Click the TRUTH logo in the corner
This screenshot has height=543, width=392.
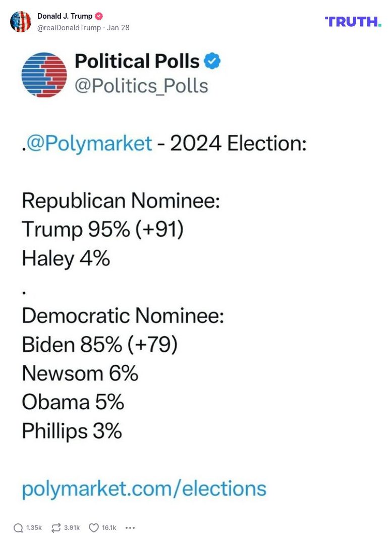353,21
